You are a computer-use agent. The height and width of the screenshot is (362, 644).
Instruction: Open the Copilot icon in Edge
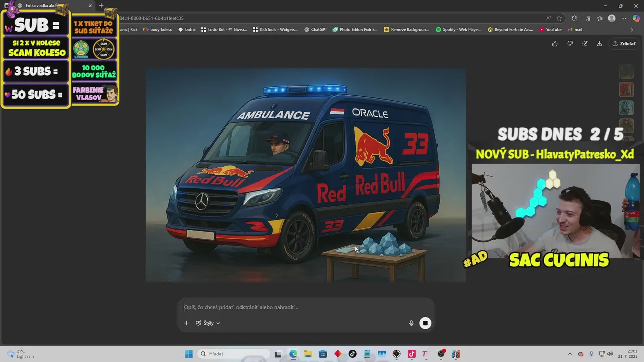[636, 18]
